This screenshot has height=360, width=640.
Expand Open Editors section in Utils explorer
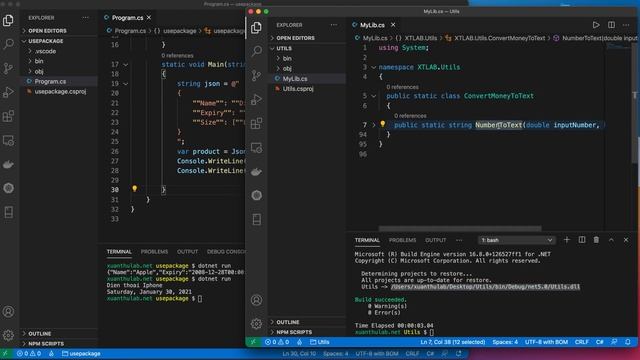(307, 38)
